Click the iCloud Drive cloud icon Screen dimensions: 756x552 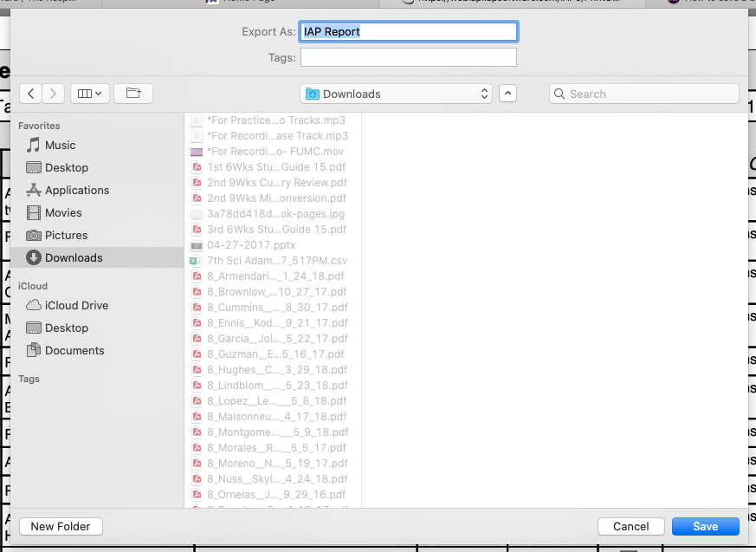coord(33,305)
